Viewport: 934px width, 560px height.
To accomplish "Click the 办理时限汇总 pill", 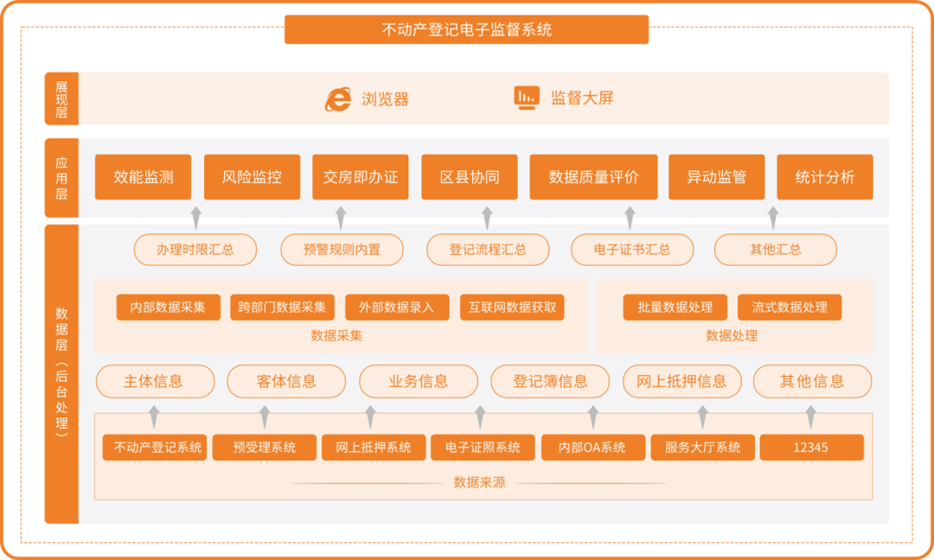I will click(195, 250).
